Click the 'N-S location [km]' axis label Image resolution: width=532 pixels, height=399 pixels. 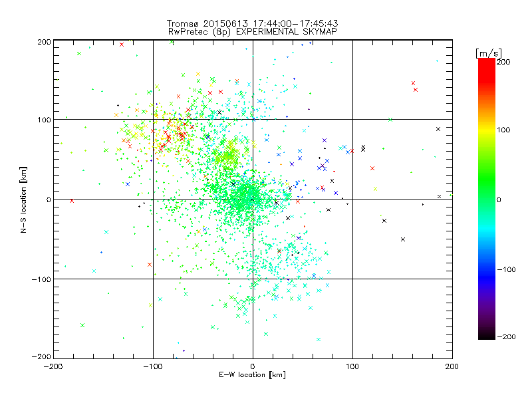click(x=23, y=199)
